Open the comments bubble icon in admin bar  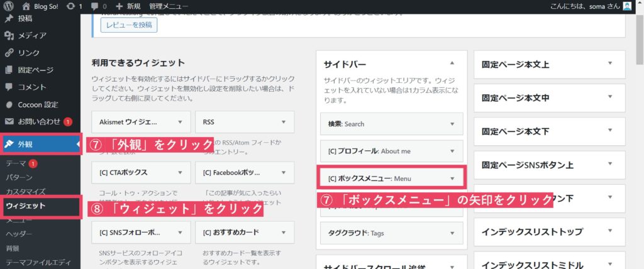point(94,6)
